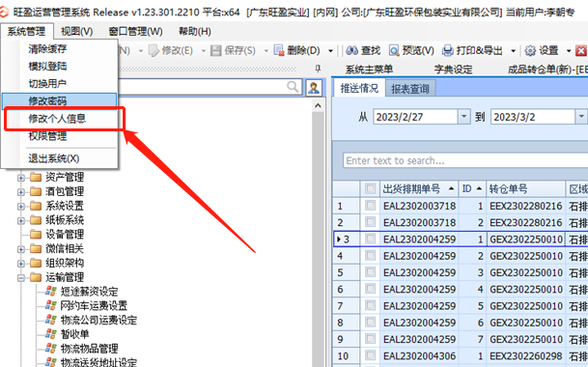Screen dimensions: 588x367
Task: Select 修改个人信息 menu entry
Action: coord(57,119)
